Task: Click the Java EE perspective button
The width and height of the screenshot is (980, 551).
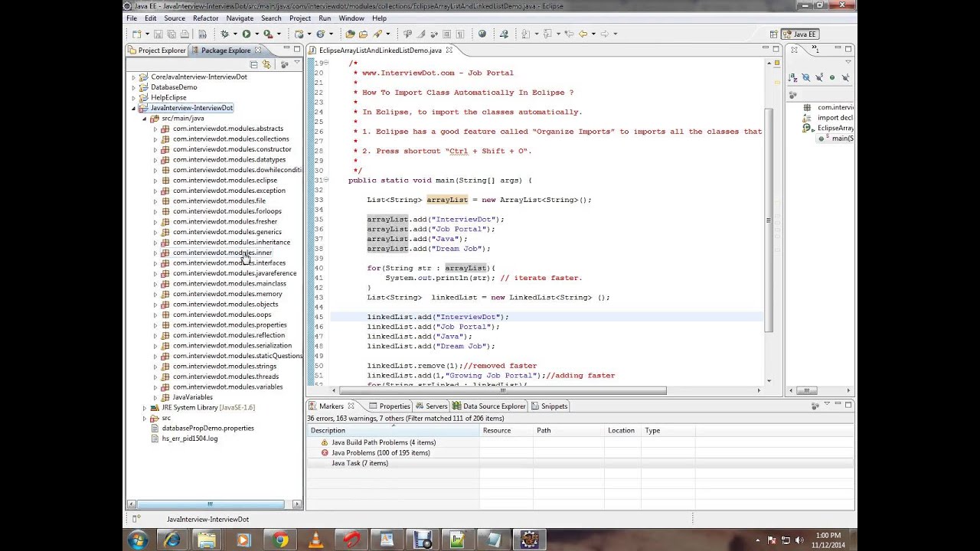Action: (x=800, y=34)
